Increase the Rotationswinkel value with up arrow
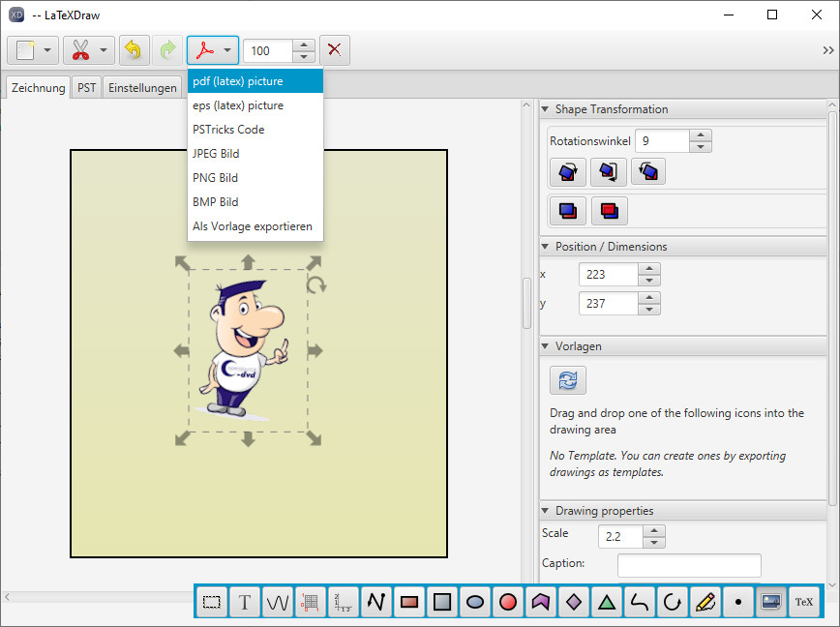 point(703,135)
